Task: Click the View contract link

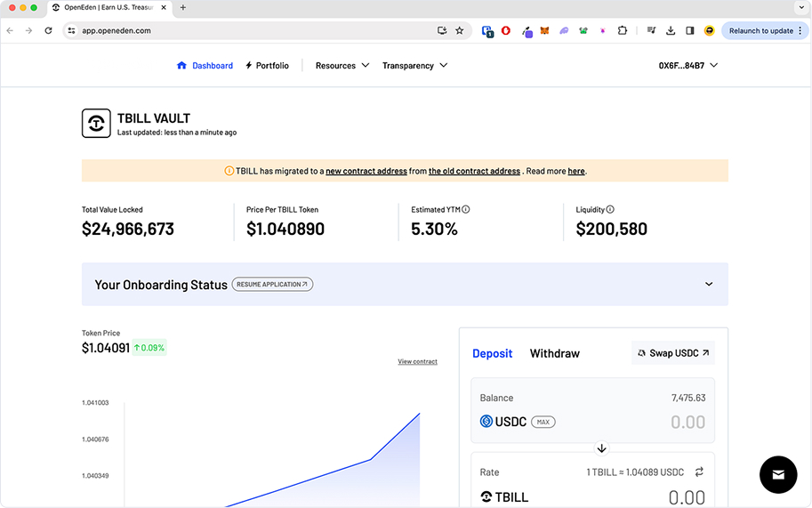Action: pyautogui.click(x=417, y=361)
